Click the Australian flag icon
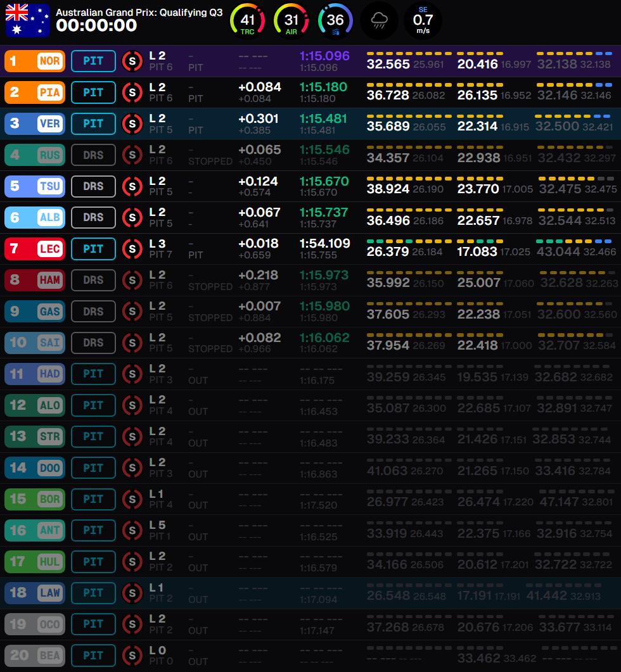The height and width of the screenshot is (672, 621). pyautogui.click(x=27, y=20)
